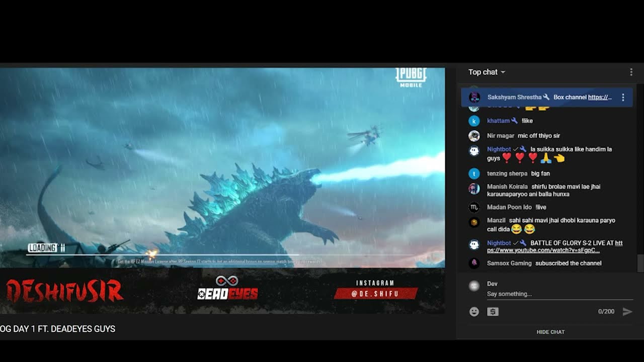This screenshot has height=362, width=644.
Task: Click Nightbot avatar beside Battle of Glory message
Action: point(474,244)
